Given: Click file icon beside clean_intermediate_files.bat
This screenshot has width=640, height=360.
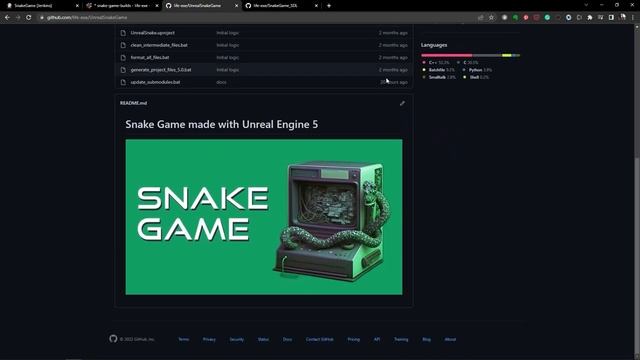Looking at the screenshot, I should pyautogui.click(x=123, y=45).
